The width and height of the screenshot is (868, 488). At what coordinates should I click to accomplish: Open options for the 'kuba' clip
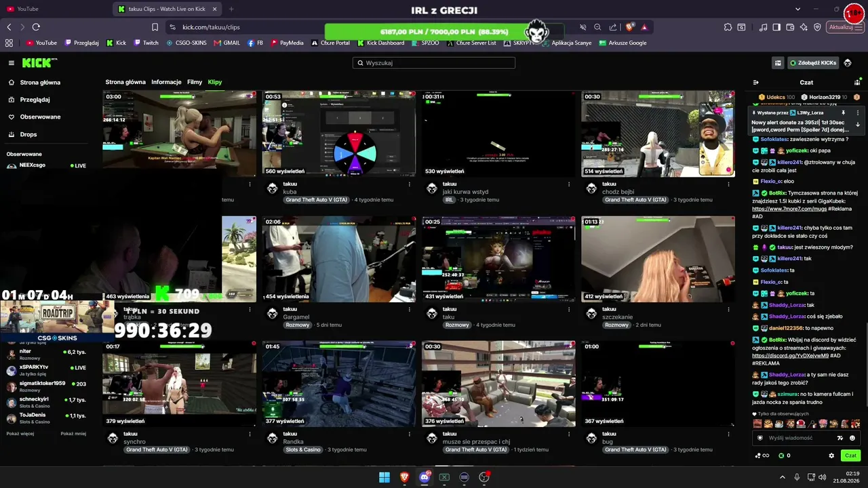pos(410,184)
